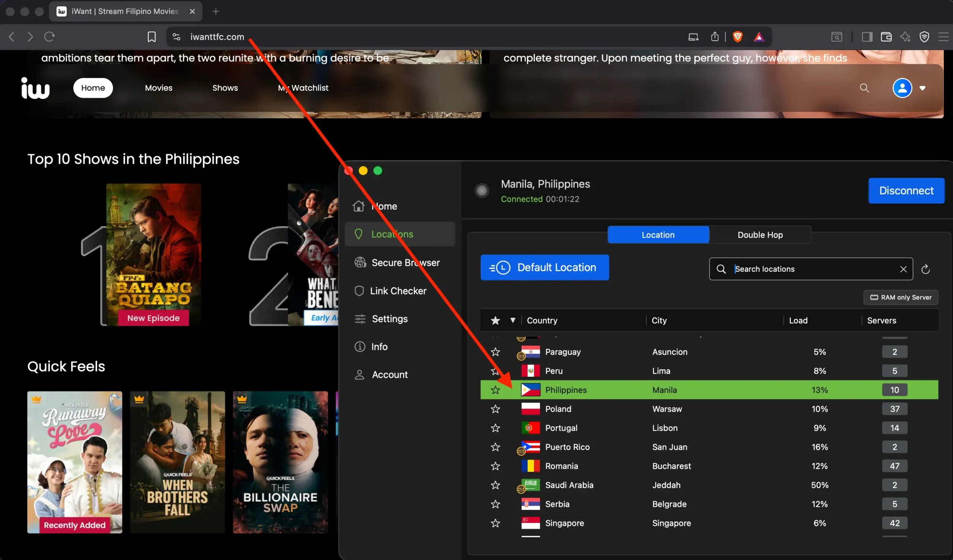Open the iWant search magnifier

point(864,88)
